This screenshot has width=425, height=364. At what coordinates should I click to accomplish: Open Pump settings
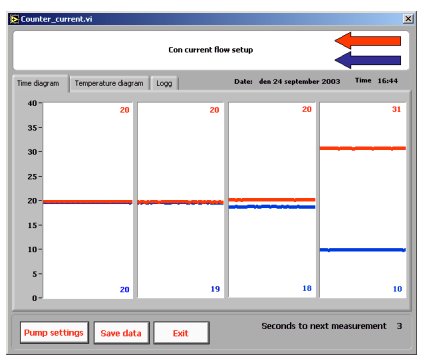pyautogui.click(x=54, y=333)
